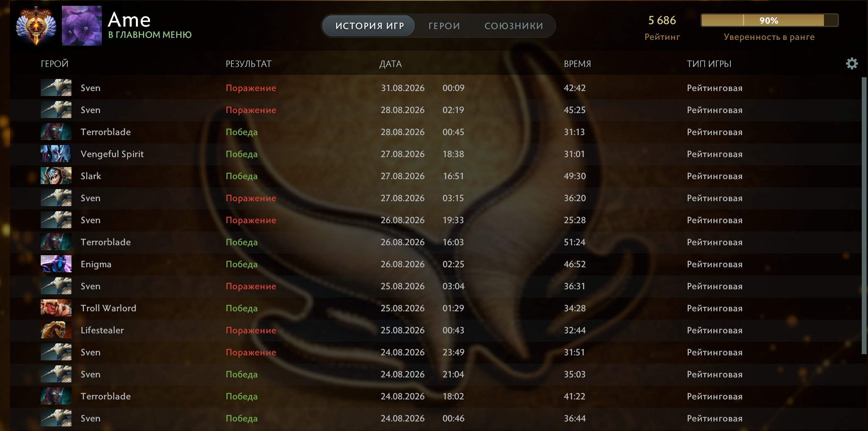Viewport: 868px width, 431px height.
Task: Select the Lifestealer hero name
Action: pos(102,330)
